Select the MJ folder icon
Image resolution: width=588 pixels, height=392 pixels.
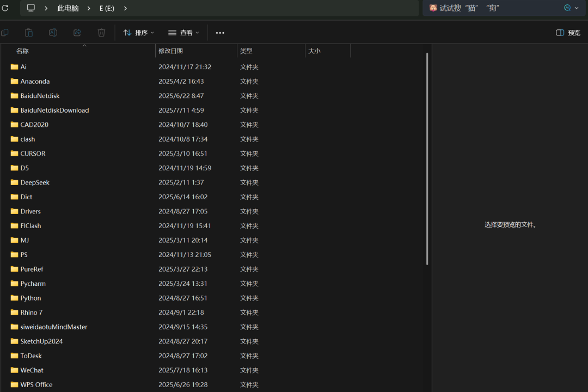[x=14, y=240]
